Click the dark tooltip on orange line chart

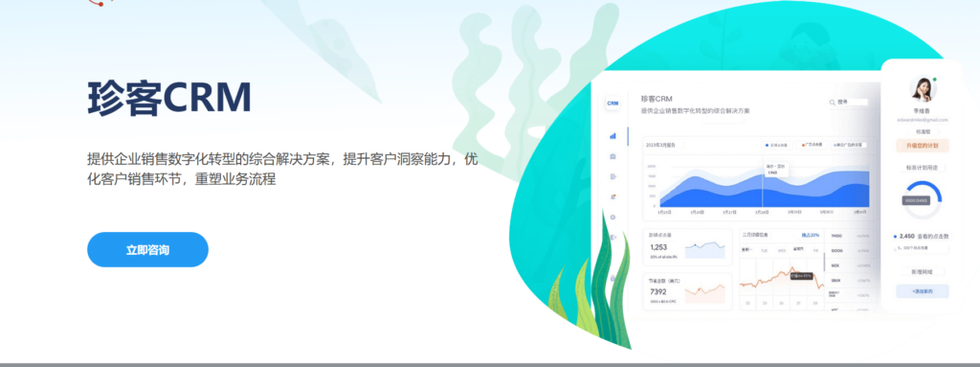point(801,276)
